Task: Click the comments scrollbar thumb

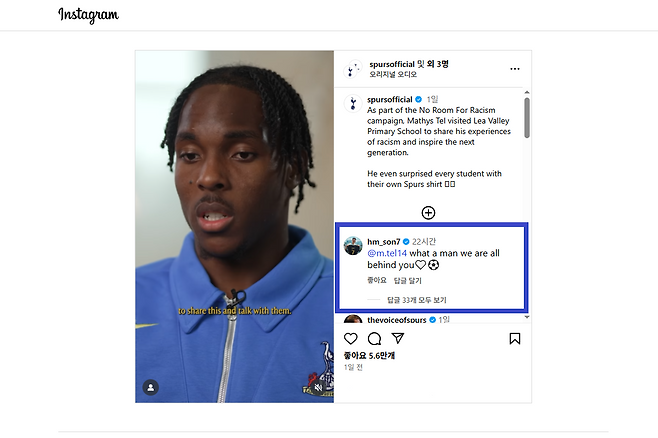Action: coord(527,118)
